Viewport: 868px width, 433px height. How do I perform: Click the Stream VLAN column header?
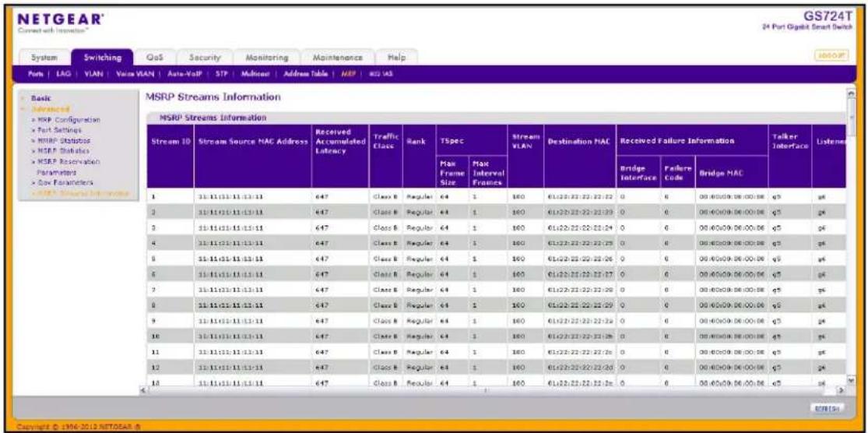coord(525,157)
